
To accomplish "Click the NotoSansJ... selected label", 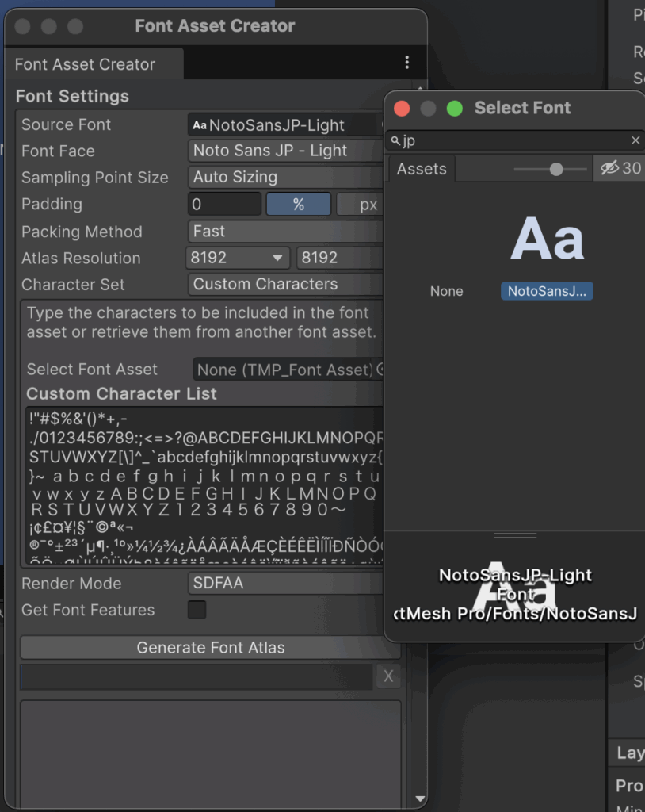I will 547,291.
